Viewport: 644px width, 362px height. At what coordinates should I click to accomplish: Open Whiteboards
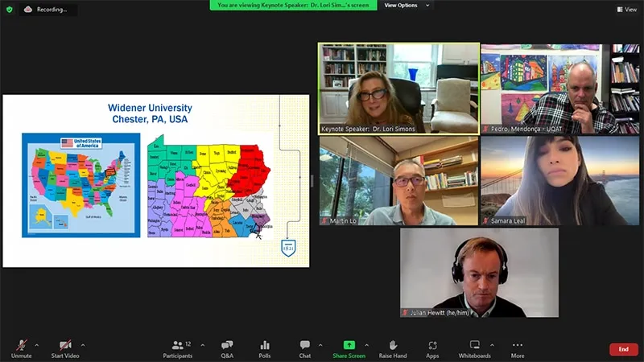pos(474,347)
